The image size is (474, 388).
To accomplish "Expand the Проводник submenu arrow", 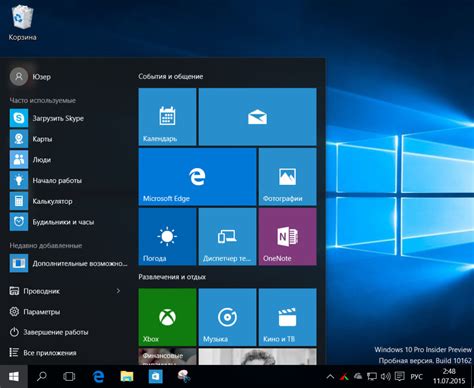I will pos(118,291).
